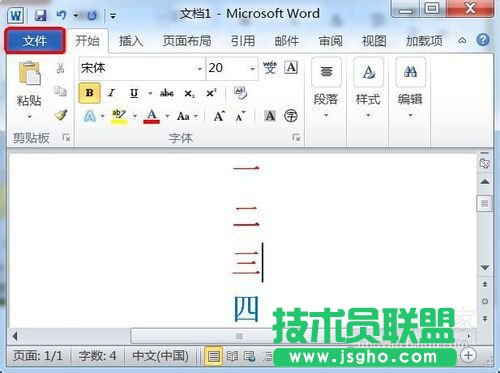
Task: Apply text effects with glowing A icon
Action: 90,116
